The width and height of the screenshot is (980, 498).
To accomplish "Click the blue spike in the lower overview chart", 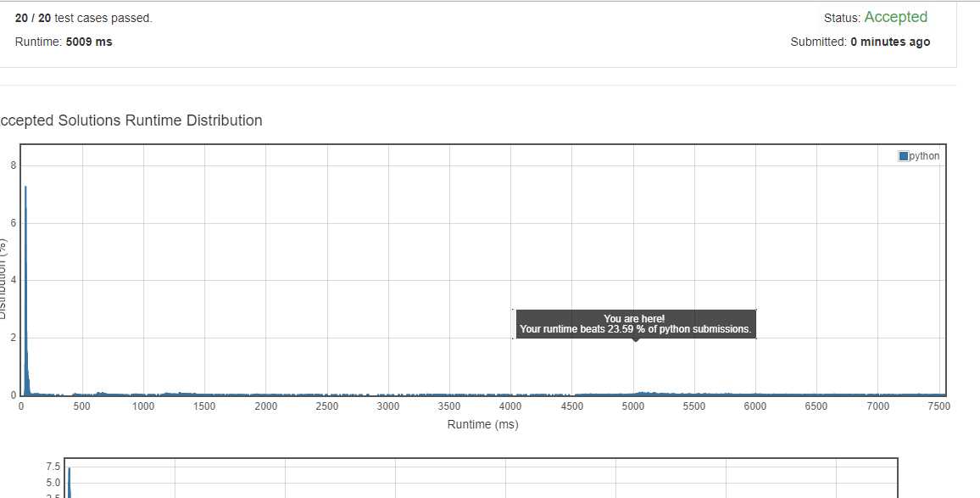I will tap(70, 483).
